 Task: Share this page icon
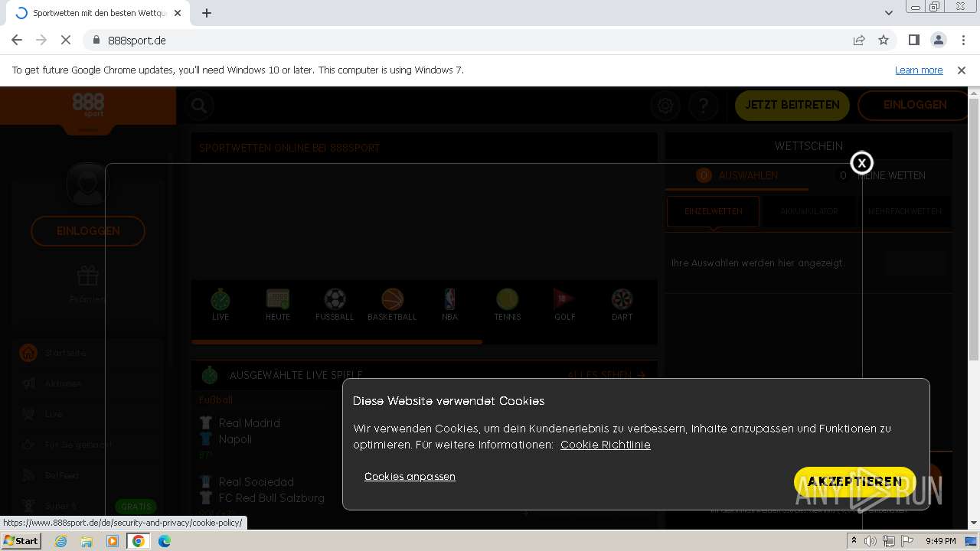(x=859, y=41)
